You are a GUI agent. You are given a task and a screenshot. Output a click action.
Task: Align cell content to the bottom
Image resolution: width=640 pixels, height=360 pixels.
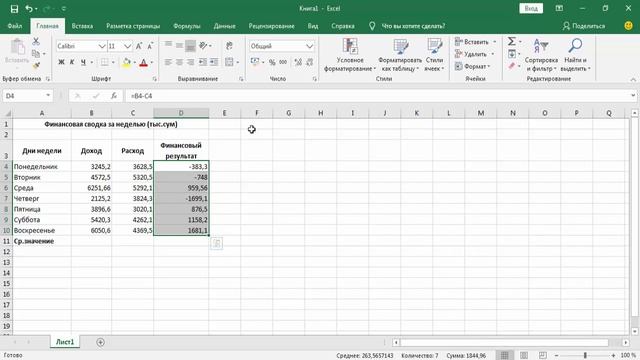[x=190, y=46]
